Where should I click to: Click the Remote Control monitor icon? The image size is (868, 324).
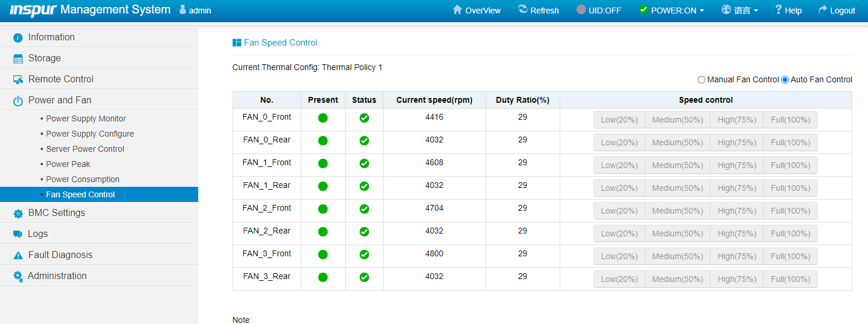pyautogui.click(x=18, y=79)
